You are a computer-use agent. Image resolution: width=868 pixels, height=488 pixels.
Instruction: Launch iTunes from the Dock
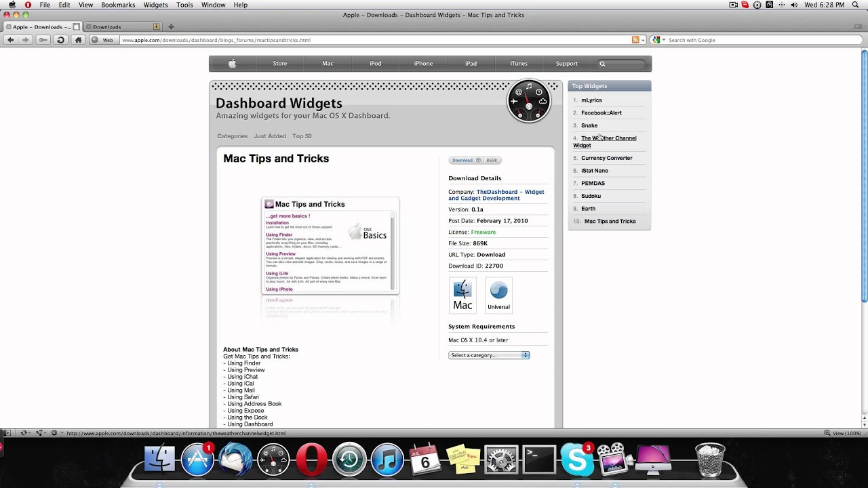coord(388,460)
